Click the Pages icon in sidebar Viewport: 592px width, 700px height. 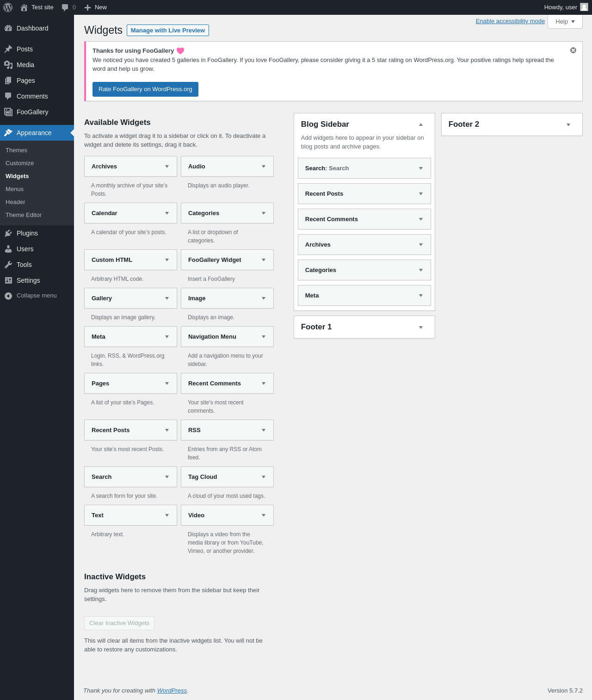pos(8,81)
